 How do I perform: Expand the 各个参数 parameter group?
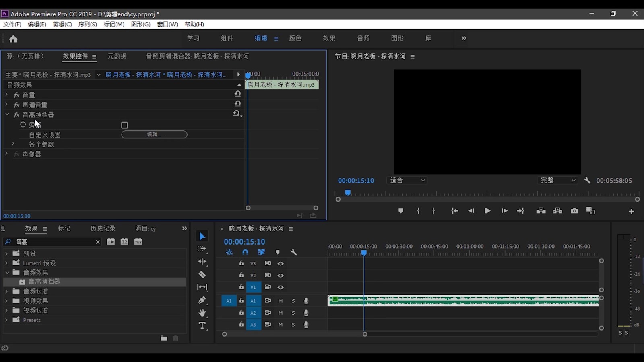(x=13, y=144)
